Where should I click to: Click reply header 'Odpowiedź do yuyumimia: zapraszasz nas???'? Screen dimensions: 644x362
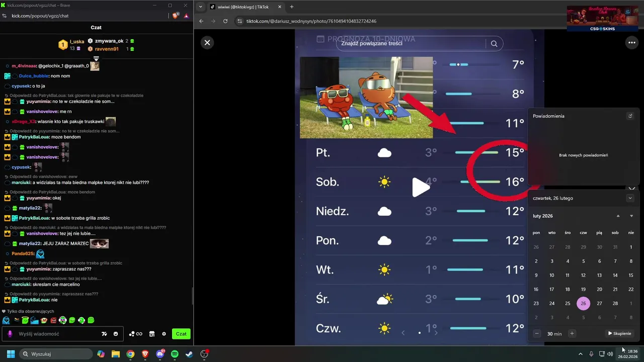click(x=51, y=294)
